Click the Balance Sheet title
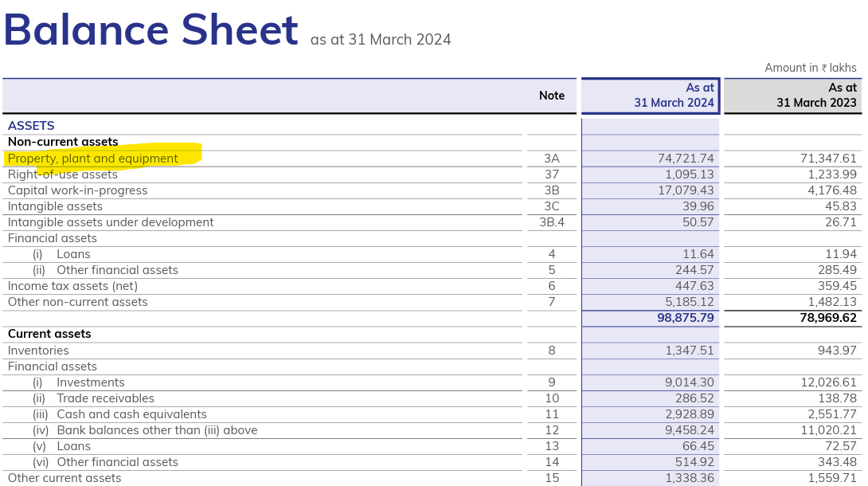The image size is (868, 486). point(151,30)
